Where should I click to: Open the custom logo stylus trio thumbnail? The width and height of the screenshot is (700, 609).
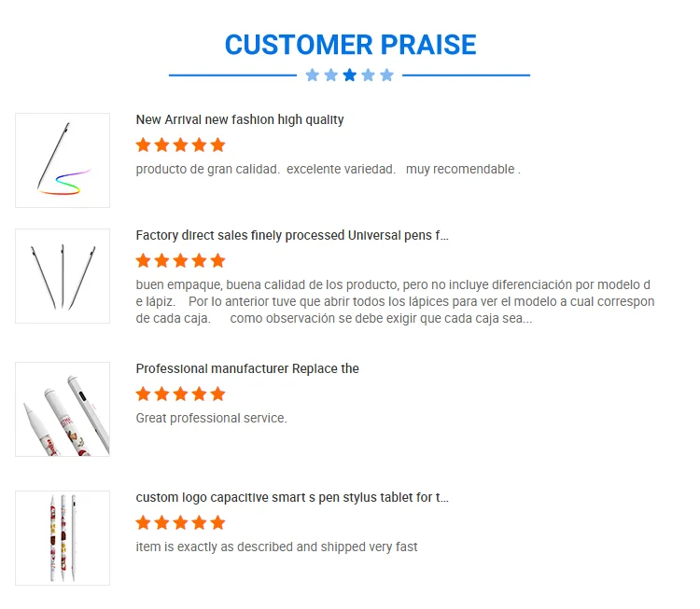pyautogui.click(x=63, y=538)
